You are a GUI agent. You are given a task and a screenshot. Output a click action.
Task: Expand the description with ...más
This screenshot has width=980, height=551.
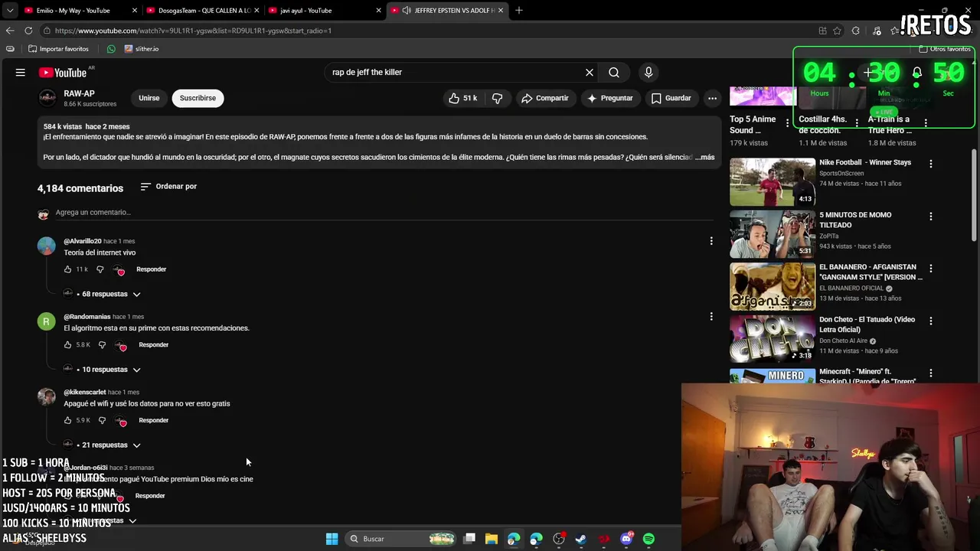point(705,157)
